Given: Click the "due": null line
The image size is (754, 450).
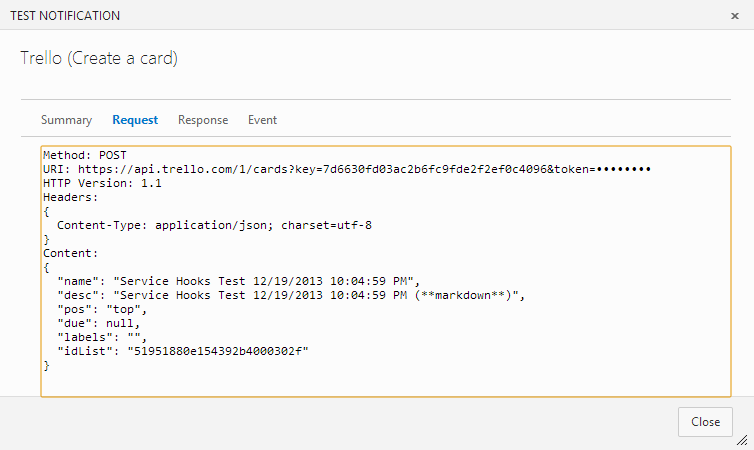Looking at the screenshot, I should pos(98,324).
